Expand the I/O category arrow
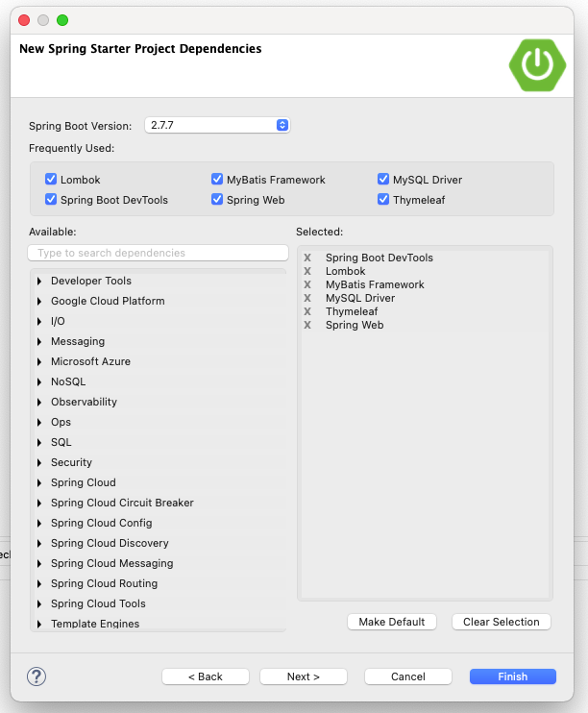588x713 pixels. [x=39, y=322]
